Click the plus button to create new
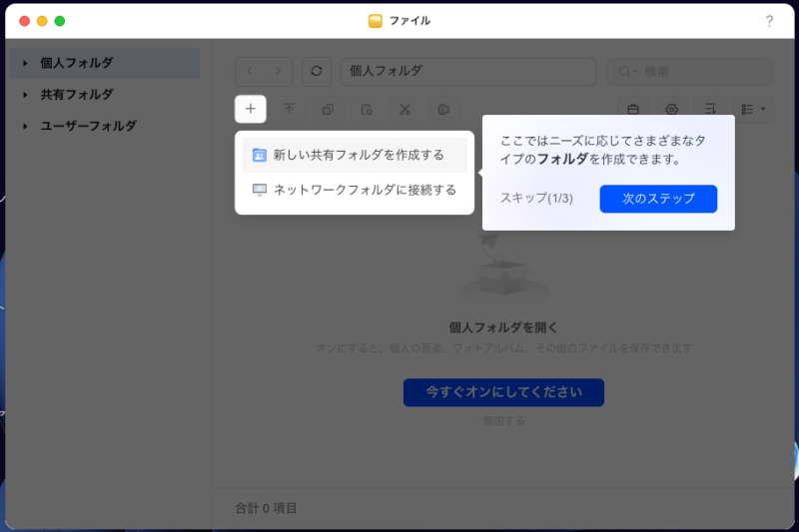This screenshot has width=799, height=532. pos(251,109)
